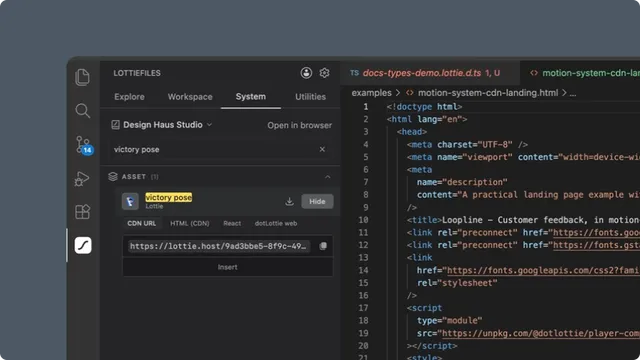Click the meta charset UTF-8 line

pos(467,144)
